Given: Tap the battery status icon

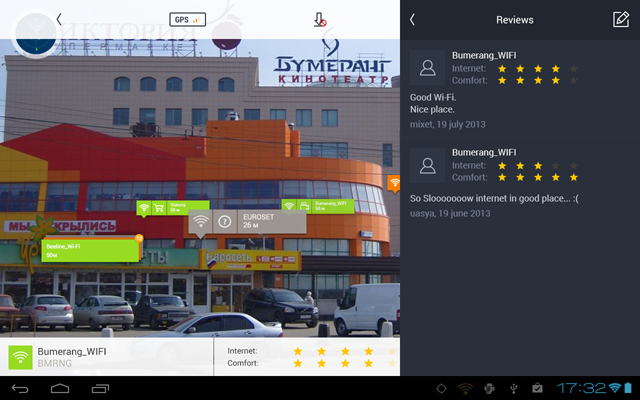Looking at the screenshot, I should tap(628, 388).
